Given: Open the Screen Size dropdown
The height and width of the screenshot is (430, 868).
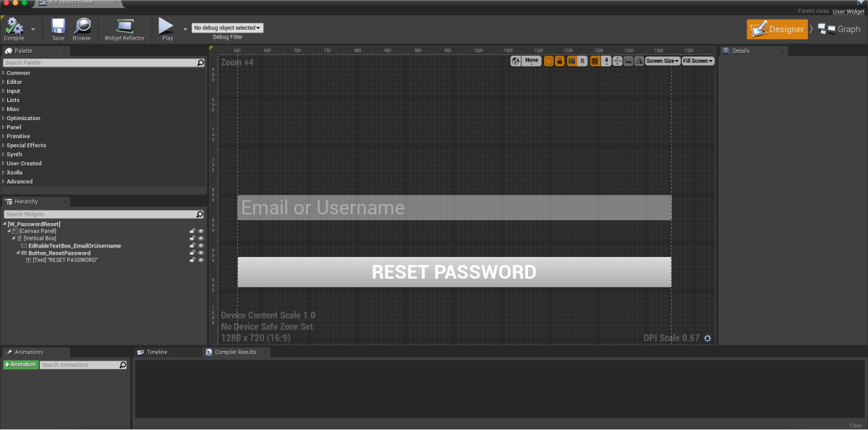Looking at the screenshot, I should pyautogui.click(x=663, y=61).
